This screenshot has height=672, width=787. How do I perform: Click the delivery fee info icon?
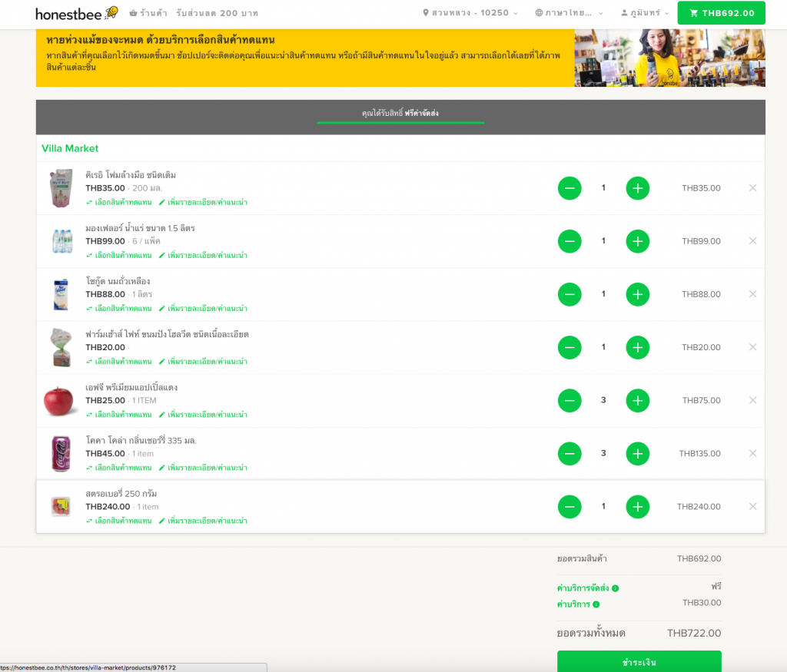616,588
